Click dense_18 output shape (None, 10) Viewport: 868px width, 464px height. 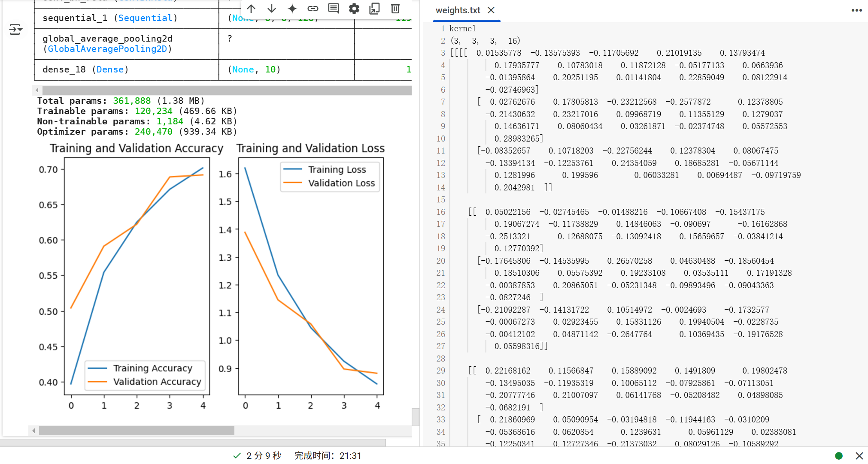pos(254,69)
